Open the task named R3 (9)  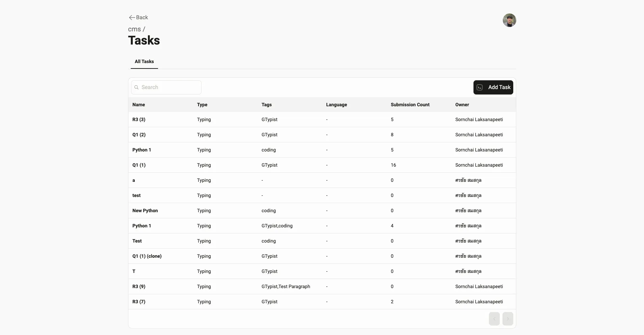click(139, 286)
